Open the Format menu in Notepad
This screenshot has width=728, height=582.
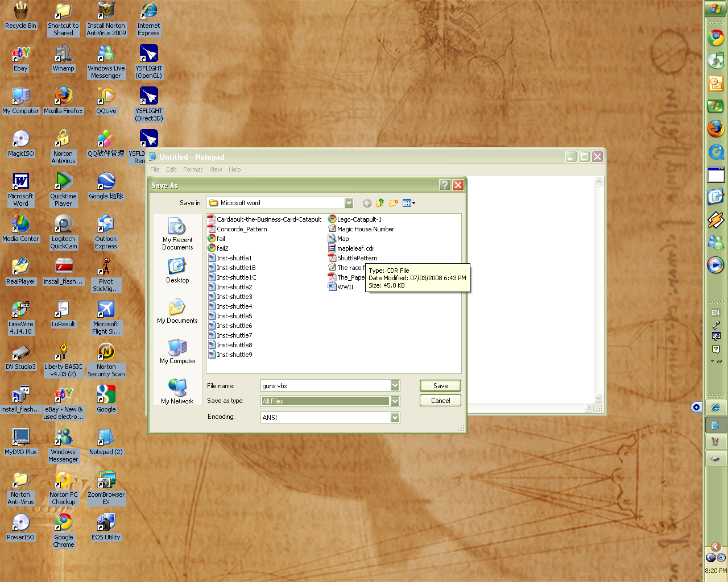193,169
